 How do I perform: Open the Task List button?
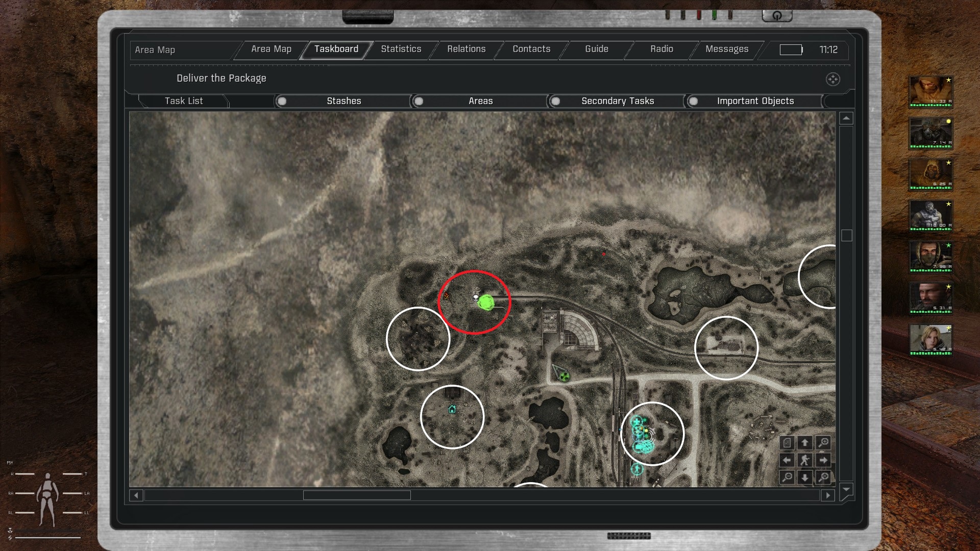(x=184, y=101)
